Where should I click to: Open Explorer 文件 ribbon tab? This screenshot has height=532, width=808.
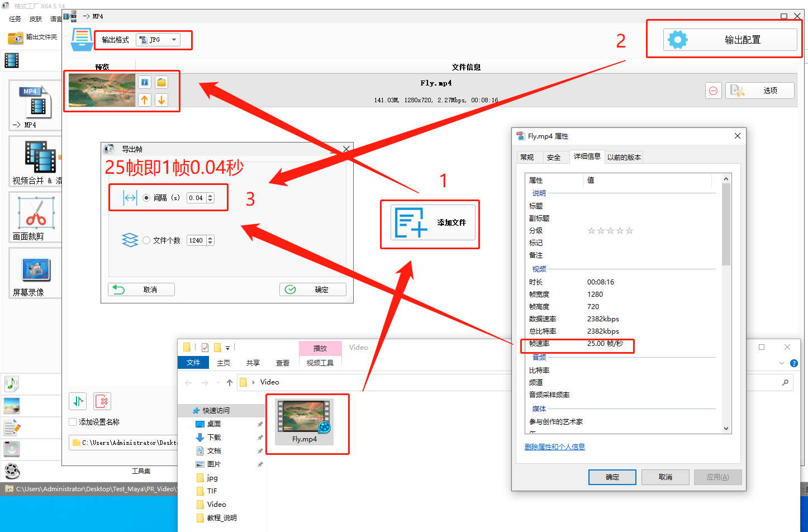click(193, 363)
